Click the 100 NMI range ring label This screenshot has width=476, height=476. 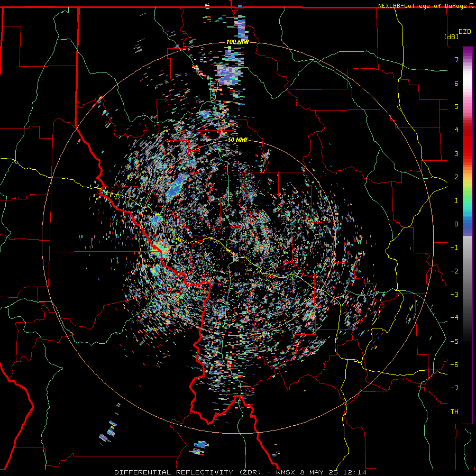click(237, 42)
